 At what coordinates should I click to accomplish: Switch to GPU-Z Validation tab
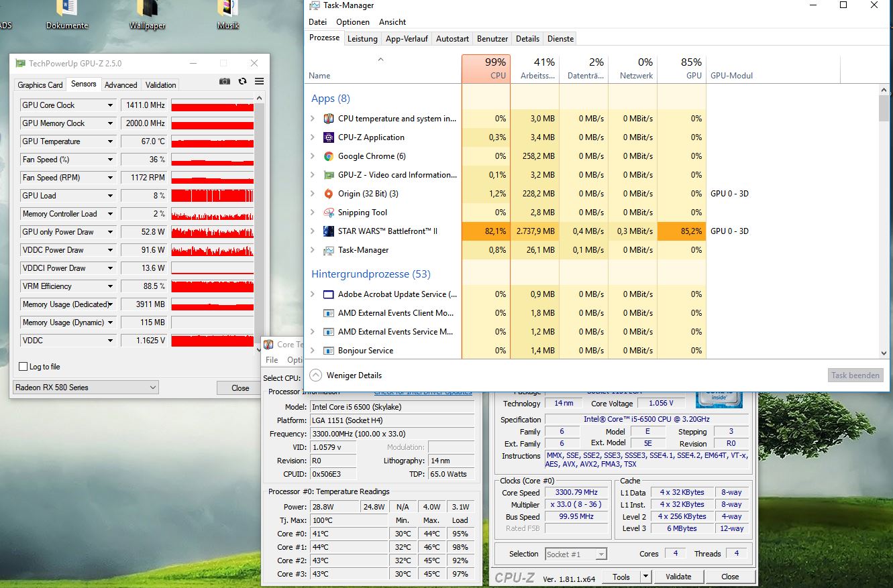pos(161,85)
